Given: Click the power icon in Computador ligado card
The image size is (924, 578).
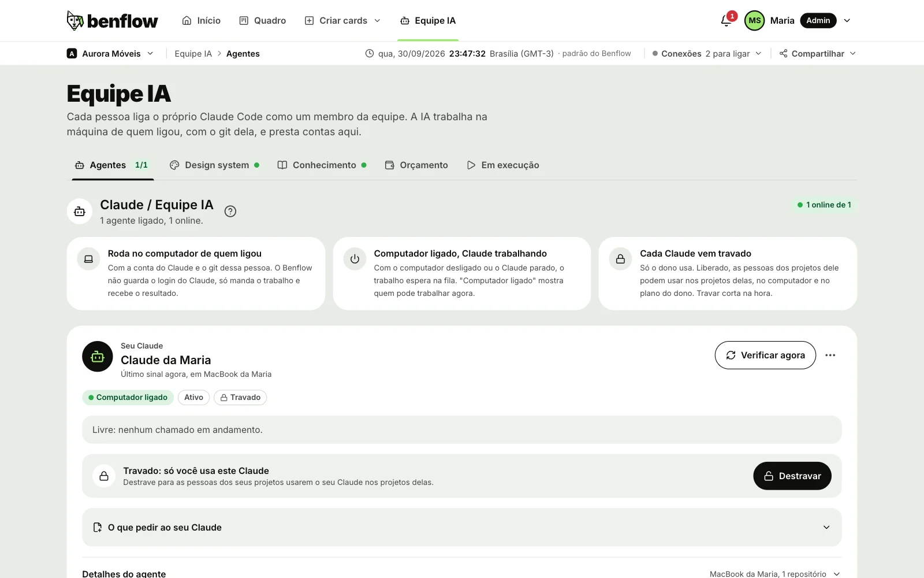Looking at the screenshot, I should pos(355,259).
